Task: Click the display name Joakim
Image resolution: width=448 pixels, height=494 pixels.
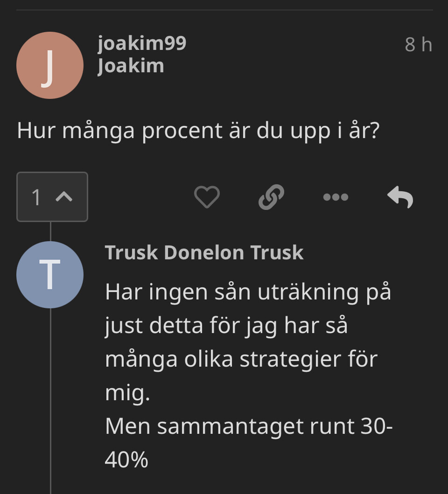Action: click(x=131, y=66)
